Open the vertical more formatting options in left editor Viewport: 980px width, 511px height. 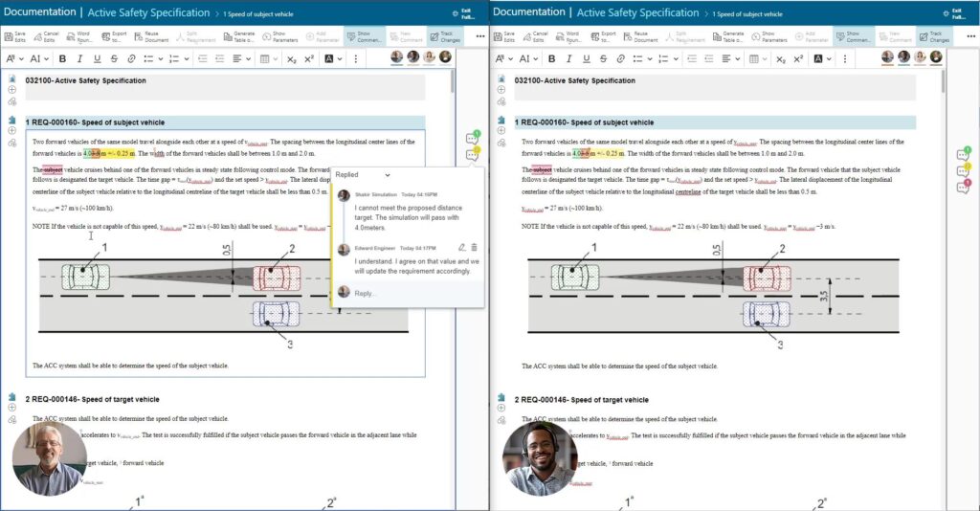pyautogui.click(x=356, y=58)
